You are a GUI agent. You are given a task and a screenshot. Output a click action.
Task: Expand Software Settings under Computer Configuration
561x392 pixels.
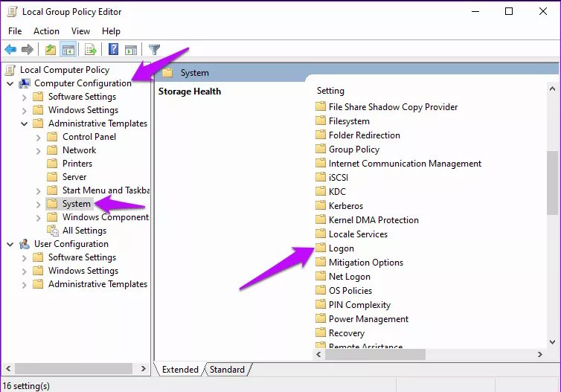pyautogui.click(x=24, y=97)
